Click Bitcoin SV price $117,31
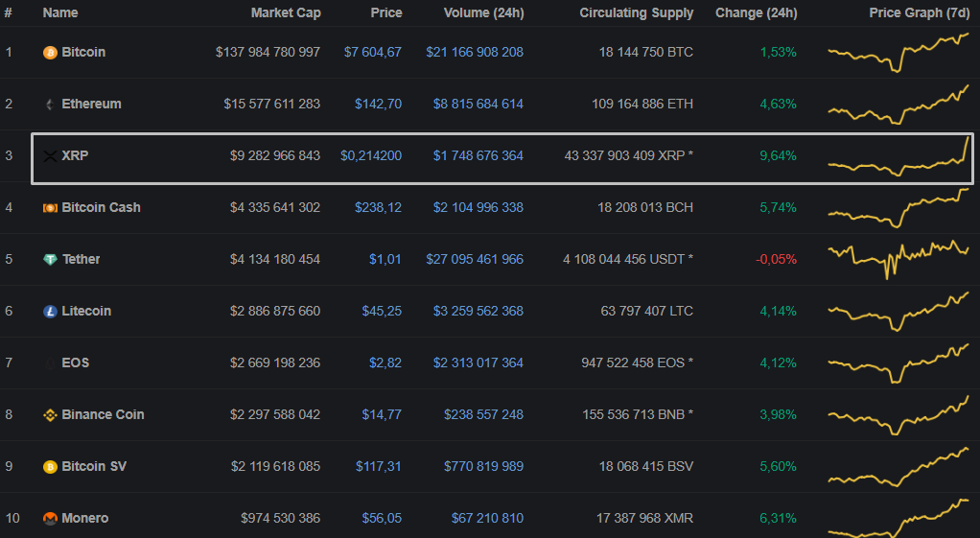This screenshot has width=980, height=538. (x=379, y=467)
